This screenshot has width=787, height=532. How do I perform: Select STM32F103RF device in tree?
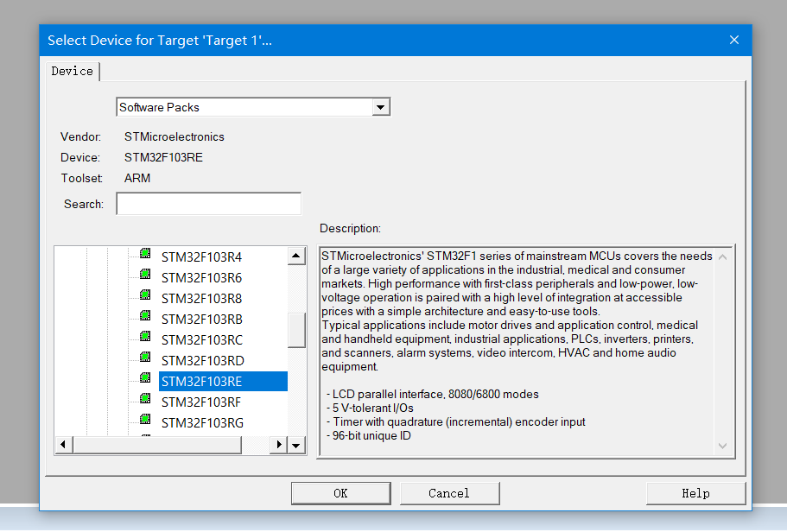201,402
